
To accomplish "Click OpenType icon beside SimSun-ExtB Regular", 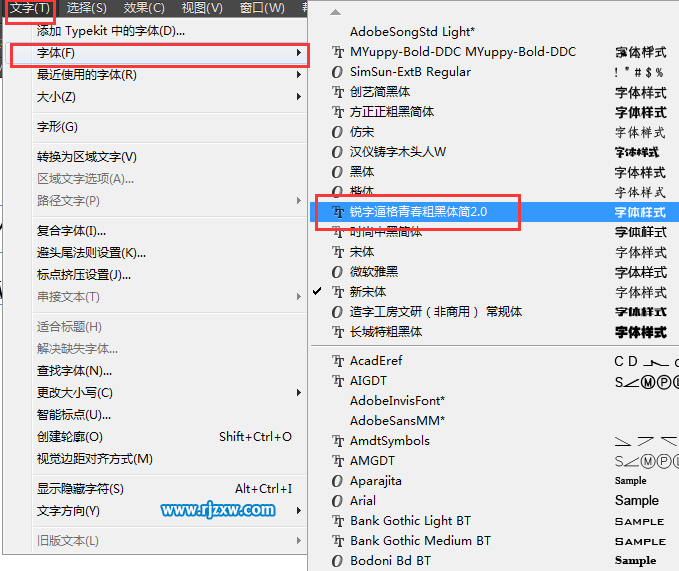I will pyautogui.click(x=337, y=72).
